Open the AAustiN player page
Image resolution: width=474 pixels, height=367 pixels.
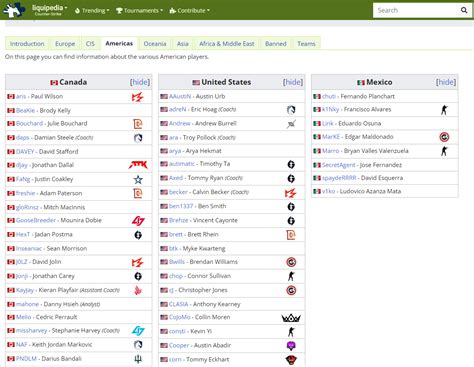pyautogui.click(x=180, y=96)
